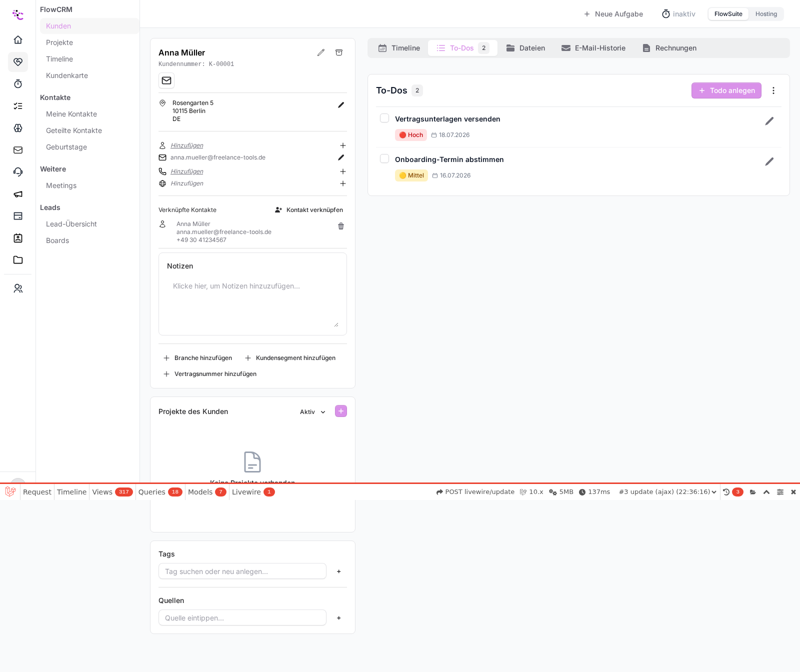Viewport: 800px width, 672px height.
Task: Edit the Vertragsunterlagen versenden todo
Action: pyautogui.click(x=769, y=121)
